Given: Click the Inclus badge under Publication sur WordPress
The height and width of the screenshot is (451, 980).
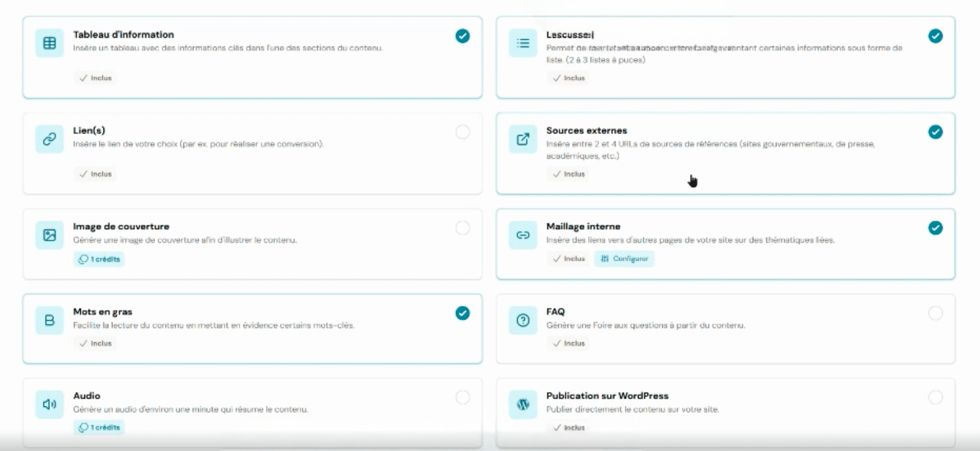Looking at the screenshot, I should click(568, 427).
